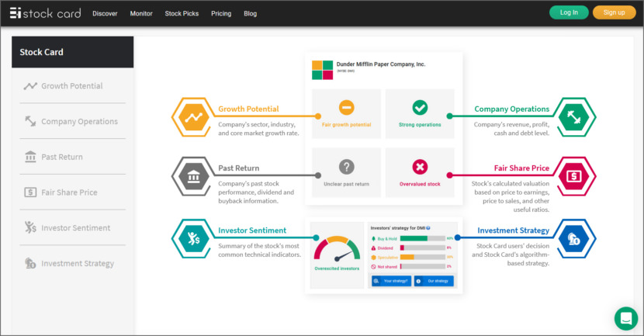Click the Fair Share Price red heading
This screenshot has height=336, width=644.
click(x=521, y=168)
